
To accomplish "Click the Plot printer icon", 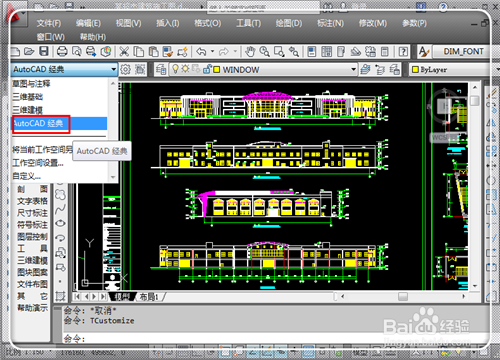I will (62, 52).
